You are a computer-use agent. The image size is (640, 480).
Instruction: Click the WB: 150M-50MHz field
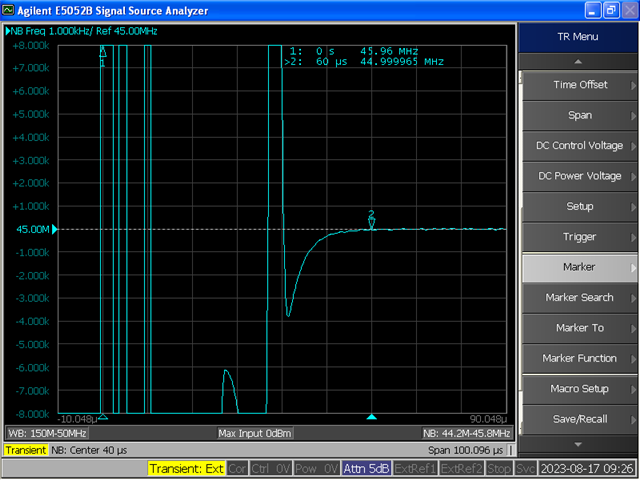click(47, 433)
